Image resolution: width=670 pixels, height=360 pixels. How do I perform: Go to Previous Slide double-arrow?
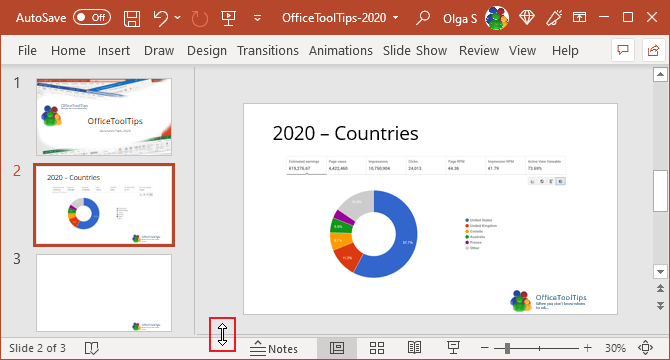coord(660,289)
